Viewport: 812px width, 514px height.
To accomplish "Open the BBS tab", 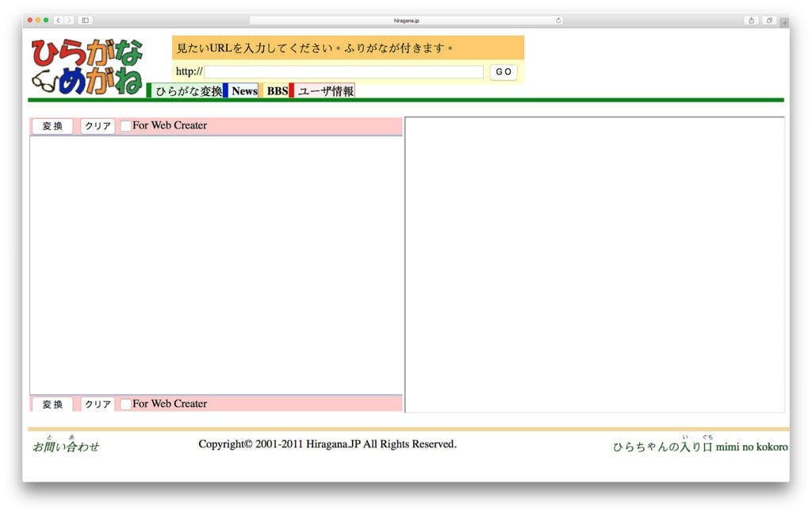I will point(277,91).
